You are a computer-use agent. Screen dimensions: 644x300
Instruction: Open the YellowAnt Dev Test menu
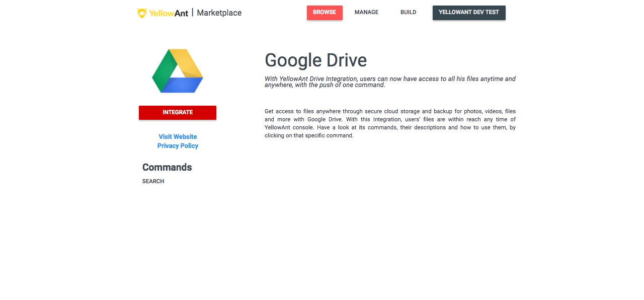click(469, 13)
